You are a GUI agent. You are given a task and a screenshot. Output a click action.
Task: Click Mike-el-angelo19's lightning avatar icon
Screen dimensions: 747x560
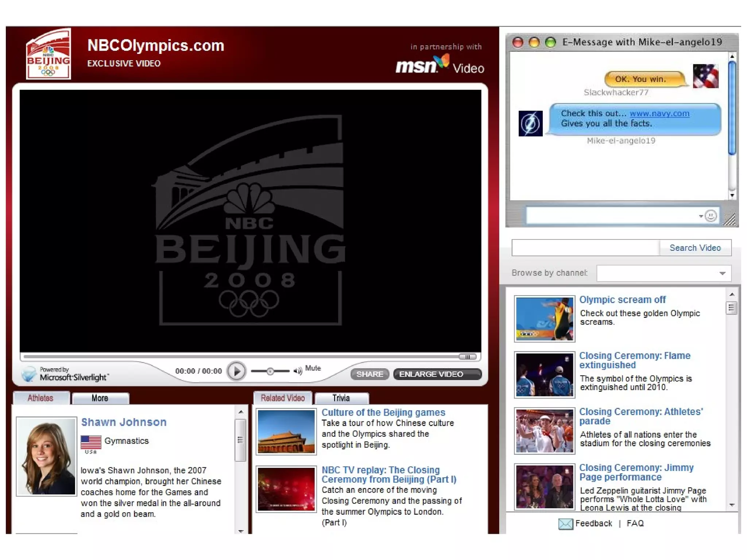coord(530,123)
